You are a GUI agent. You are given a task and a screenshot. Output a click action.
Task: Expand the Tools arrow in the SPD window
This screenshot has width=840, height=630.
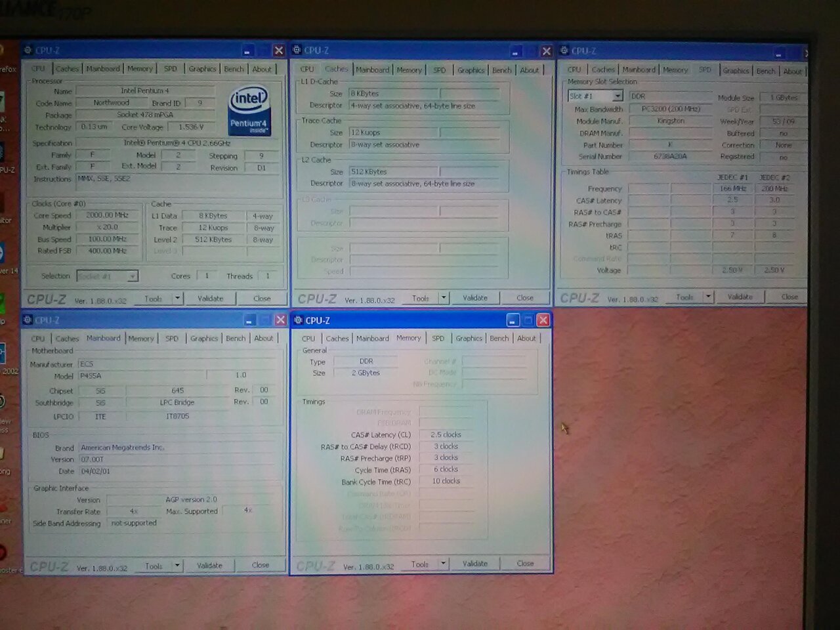tap(708, 297)
